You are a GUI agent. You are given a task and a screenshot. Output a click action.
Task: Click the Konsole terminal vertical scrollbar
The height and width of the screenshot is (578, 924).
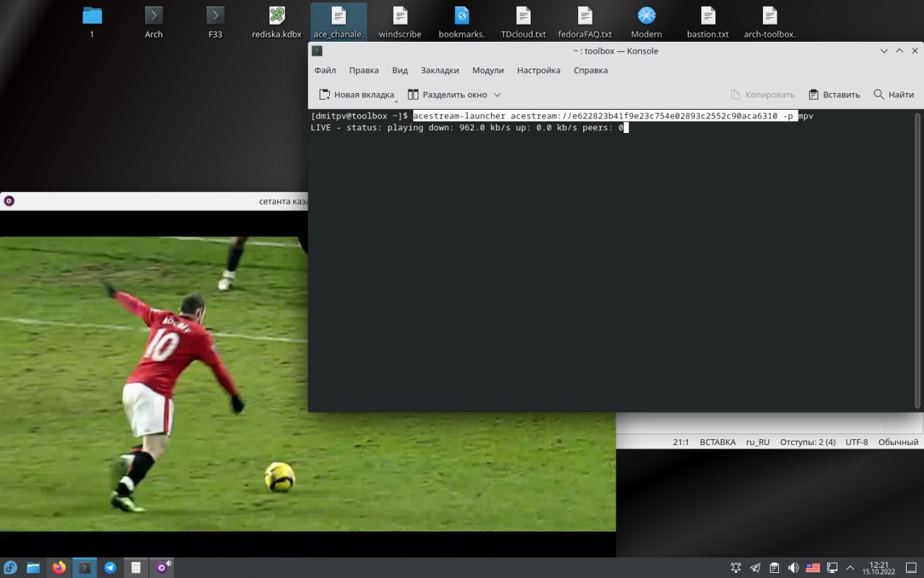918,260
